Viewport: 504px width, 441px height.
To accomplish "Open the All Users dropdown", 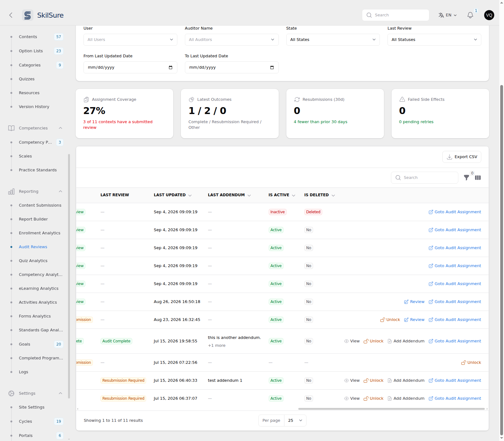I will coord(130,40).
